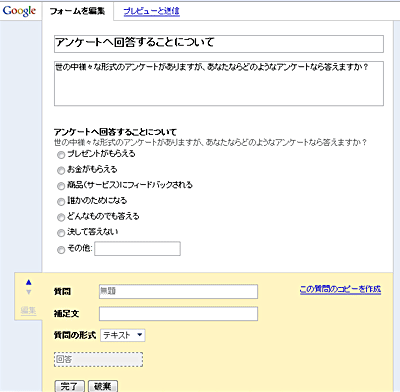The width and height of the screenshot is (400, 392).
Task: Select the お金がもらえる radio option
Action: [x=61, y=171]
